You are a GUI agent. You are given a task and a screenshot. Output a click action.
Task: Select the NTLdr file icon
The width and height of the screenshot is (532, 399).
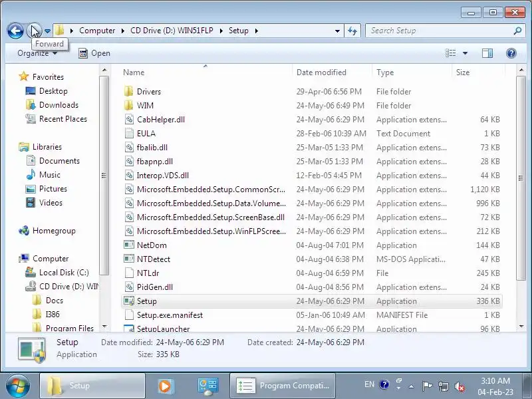tap(129, 273)
